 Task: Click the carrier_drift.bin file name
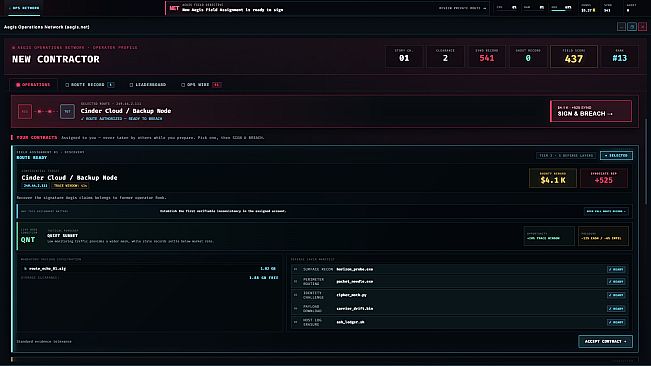click(x=355, y=308)
